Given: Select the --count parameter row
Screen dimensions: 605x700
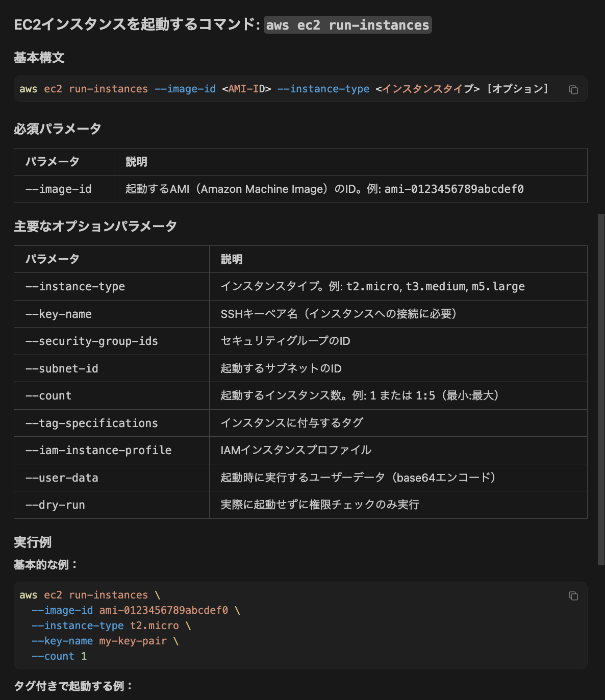Looking at the screenshot, I should pyautogui.click(x=48, y=395).
